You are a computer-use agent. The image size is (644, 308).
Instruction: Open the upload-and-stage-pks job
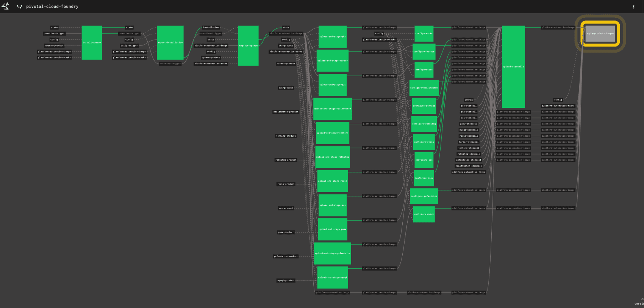tap(332, 37)
